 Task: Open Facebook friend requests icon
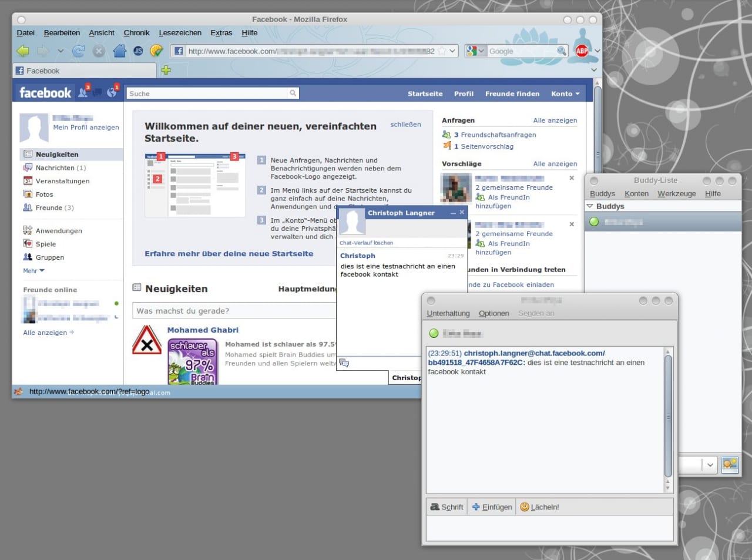click(x=83, y=93)
